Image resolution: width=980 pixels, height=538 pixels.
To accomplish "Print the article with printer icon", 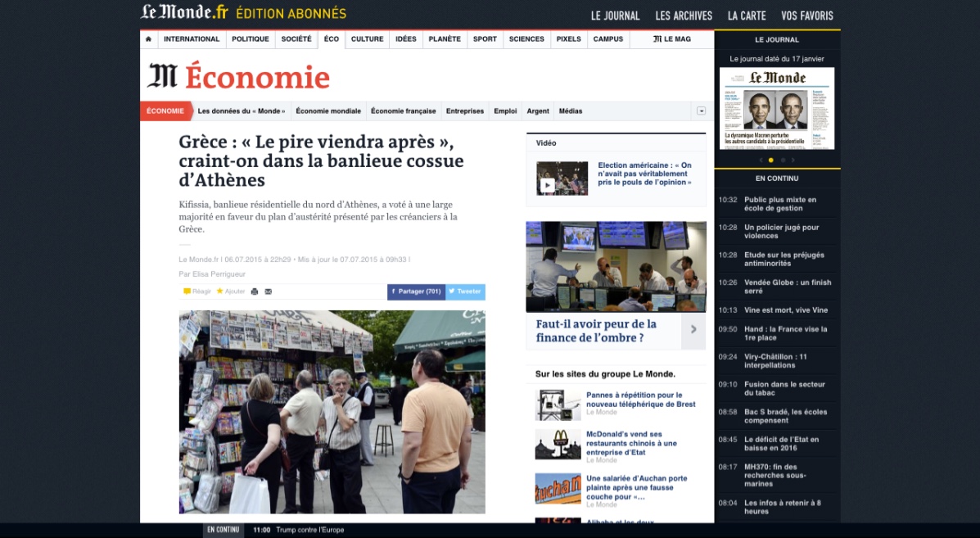I will click(x=255, y=292).
